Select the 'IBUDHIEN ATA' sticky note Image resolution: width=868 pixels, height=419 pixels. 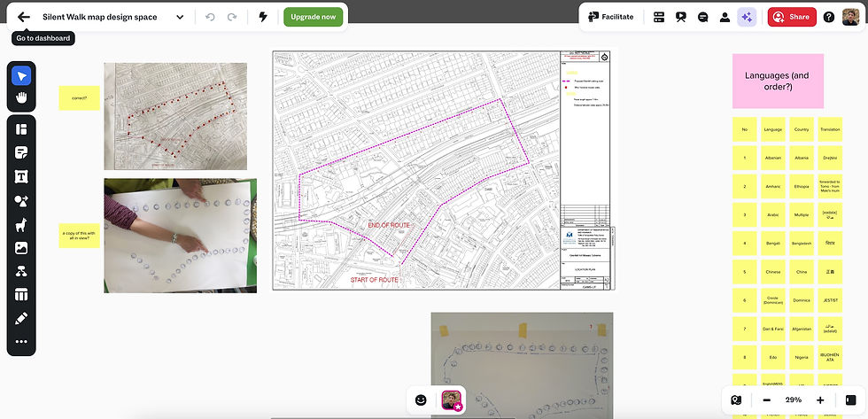coord(830,358)
